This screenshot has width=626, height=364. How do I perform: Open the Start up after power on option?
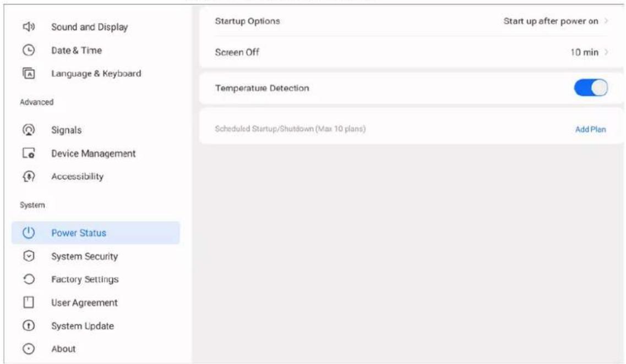(x=551, y=21)
